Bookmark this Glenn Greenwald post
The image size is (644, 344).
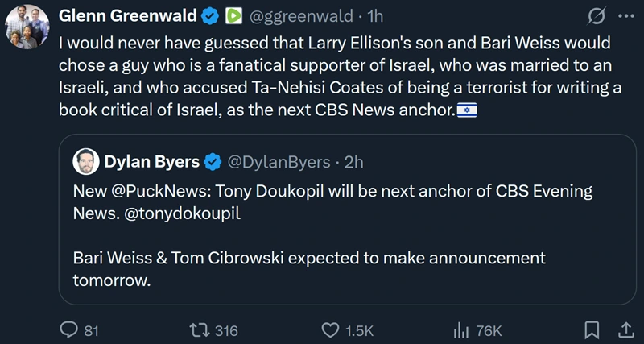click(x=592, y=329)
